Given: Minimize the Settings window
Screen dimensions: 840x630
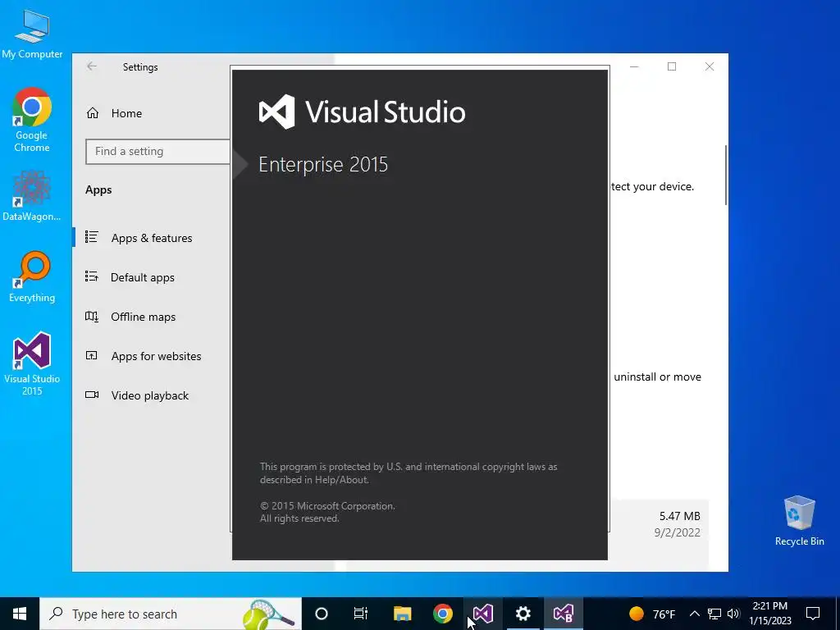Looking at the screenshot, I should [634, 66].
